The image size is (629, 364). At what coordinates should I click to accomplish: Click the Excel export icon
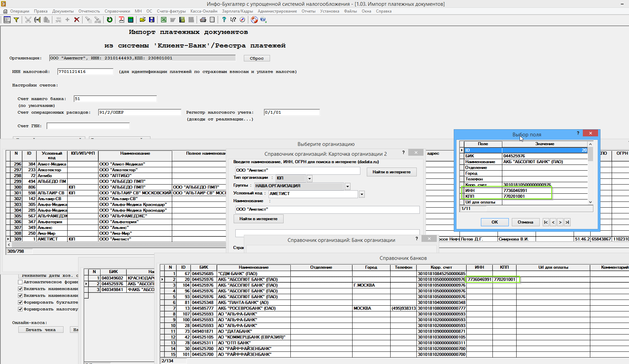(x=163, y=20)
